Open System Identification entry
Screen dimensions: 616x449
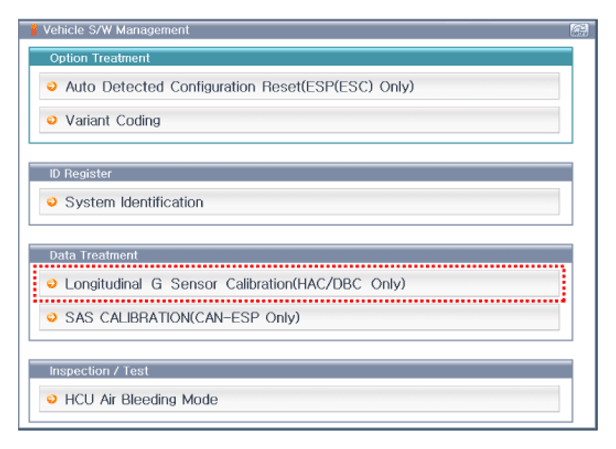tap(299, 202)
